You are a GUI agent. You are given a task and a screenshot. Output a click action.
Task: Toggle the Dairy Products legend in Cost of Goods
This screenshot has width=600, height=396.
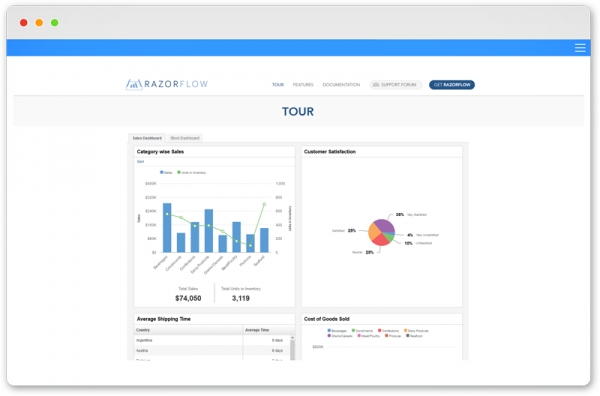(x=416, y=331)
